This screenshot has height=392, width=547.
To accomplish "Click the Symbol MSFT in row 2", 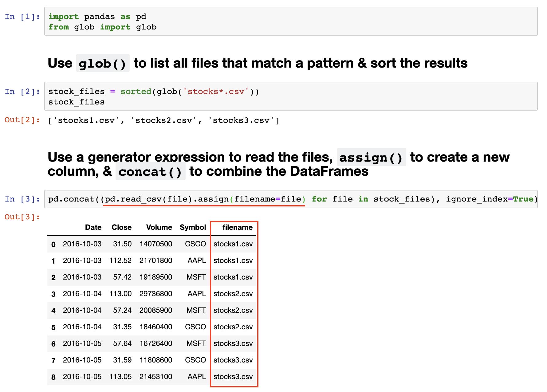I will coord(196,277).
